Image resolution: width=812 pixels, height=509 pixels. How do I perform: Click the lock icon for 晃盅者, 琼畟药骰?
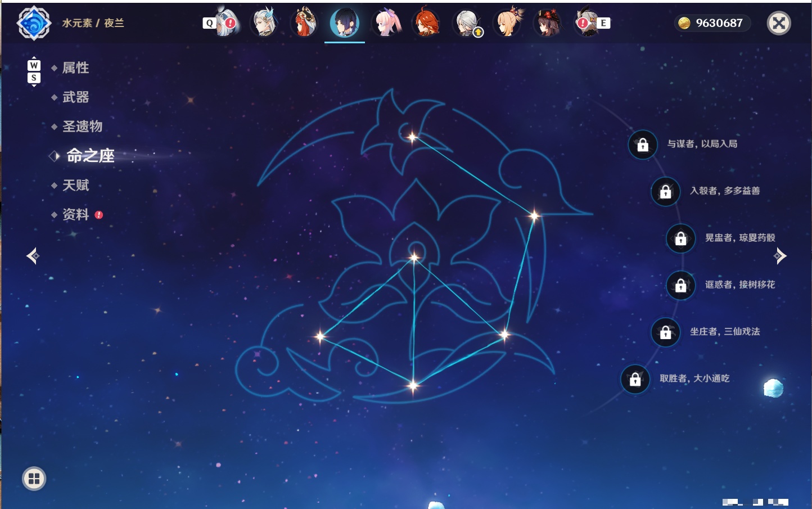tap(681, 238)
